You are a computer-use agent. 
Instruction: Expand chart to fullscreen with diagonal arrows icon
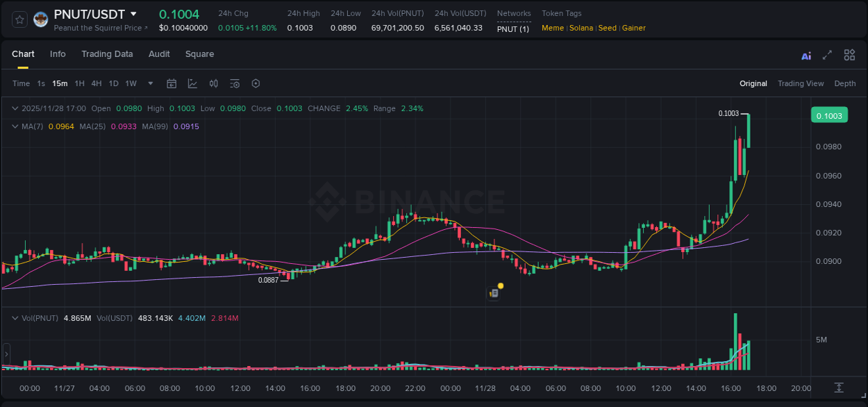(x=826, y=54)
